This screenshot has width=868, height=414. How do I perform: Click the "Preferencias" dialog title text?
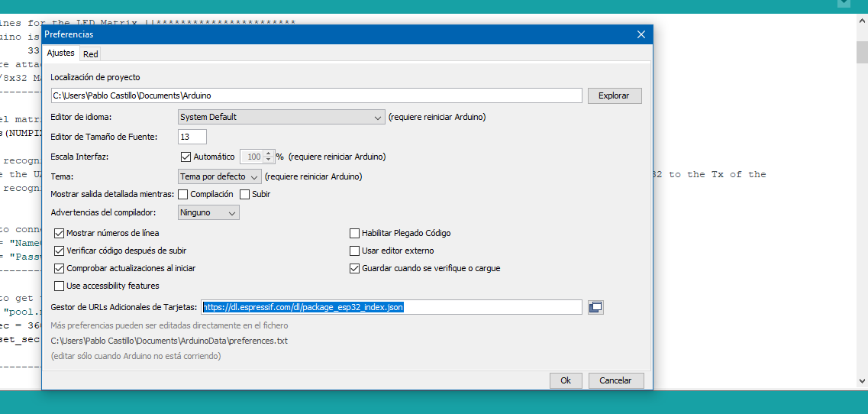69,34
